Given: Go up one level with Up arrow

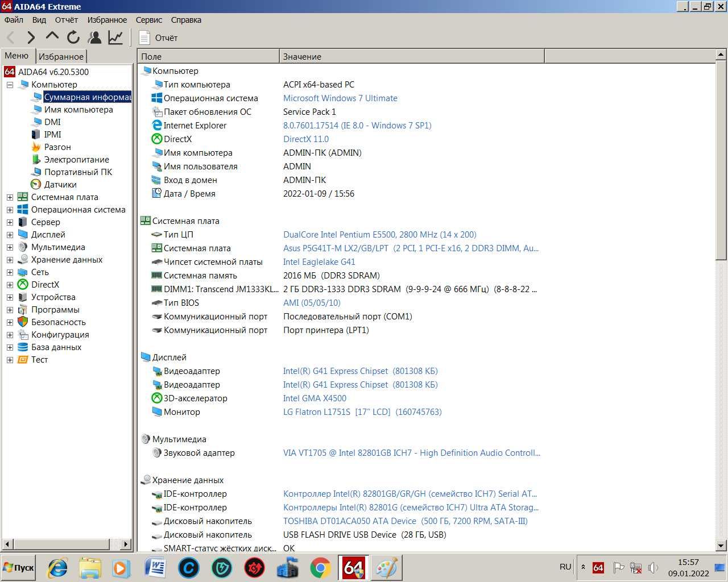Looking at the screenshot, I should tap(52, 36).
